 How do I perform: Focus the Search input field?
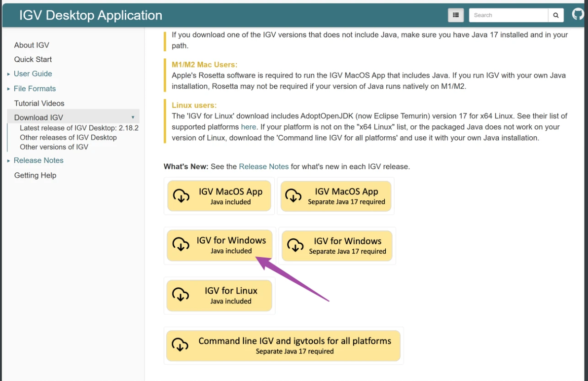point(508,15)
